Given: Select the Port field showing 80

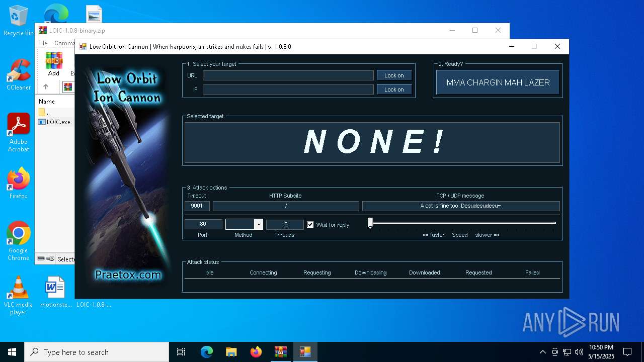Looking at the screenshot, I should [x=203, y=224].
